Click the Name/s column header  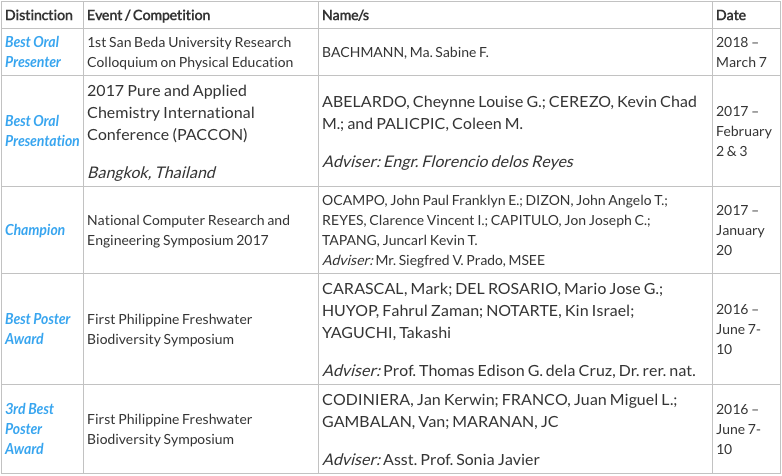(346, 15)
